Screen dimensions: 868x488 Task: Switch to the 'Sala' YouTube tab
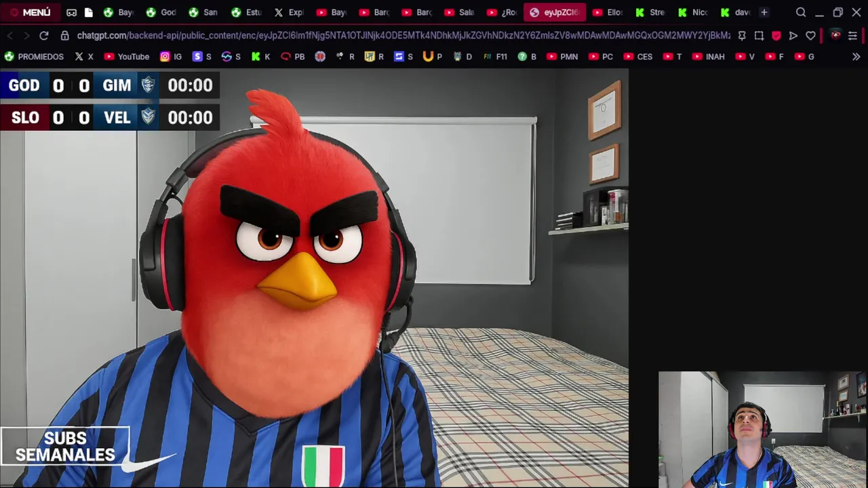459,12
